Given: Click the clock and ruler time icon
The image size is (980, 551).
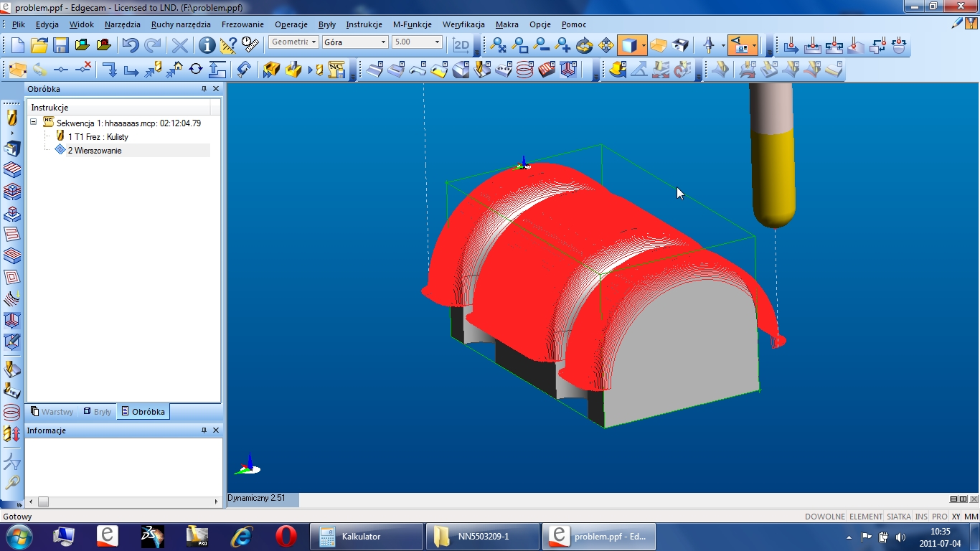Looking at the screenshot, I should pos(250,45).
